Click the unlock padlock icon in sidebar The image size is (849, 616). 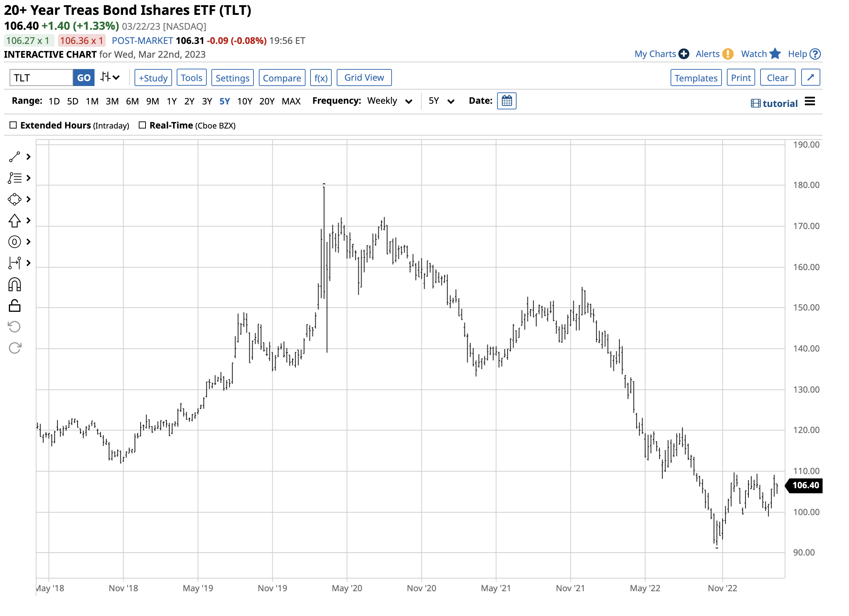tap(15, 307)
